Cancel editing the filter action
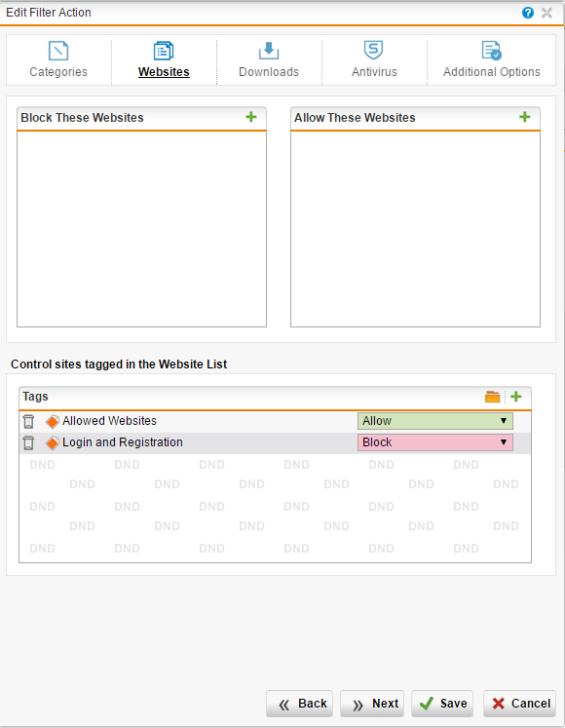 [519, 704]
